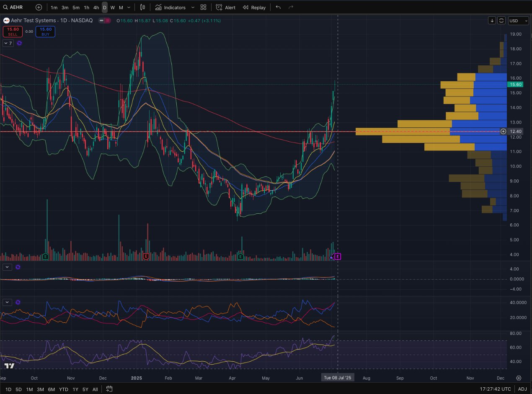The image size is (532, 394).
Task: Select the 1D date range
Action: click(x=8, y=389)
